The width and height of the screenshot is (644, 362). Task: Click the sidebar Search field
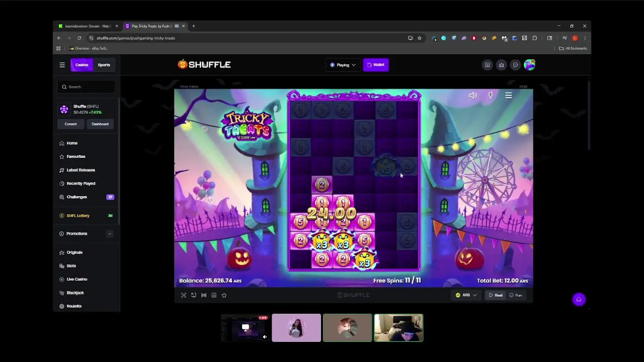[x=86, y=87]
